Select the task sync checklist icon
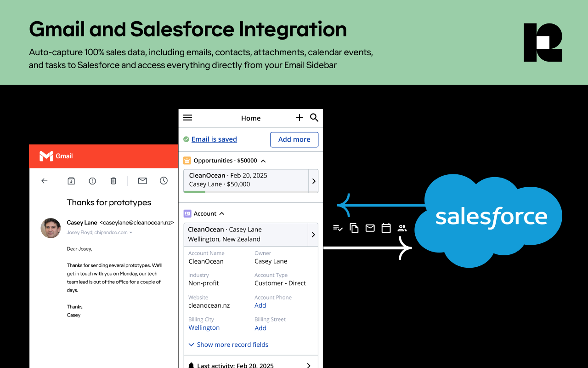588x368 pixels. coord(338,228)
